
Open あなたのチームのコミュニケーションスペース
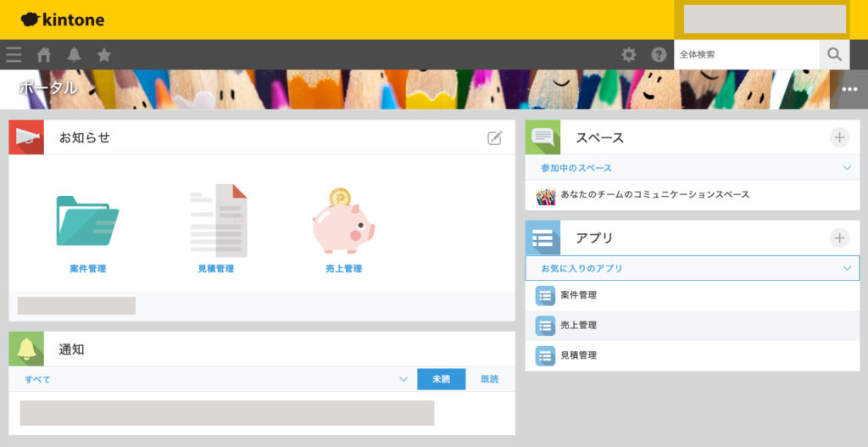pyautogui.click(x=655, y=194)
